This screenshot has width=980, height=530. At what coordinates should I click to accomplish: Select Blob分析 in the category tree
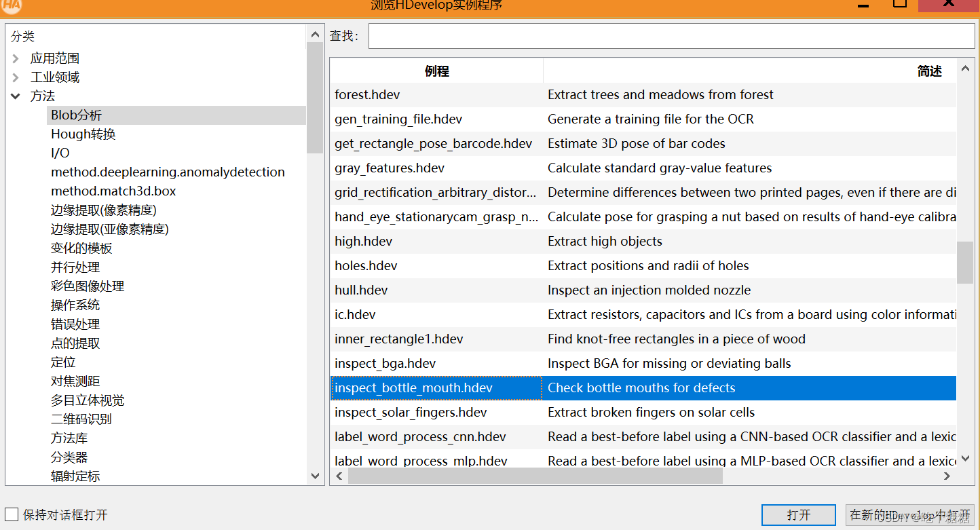[76, 115]
